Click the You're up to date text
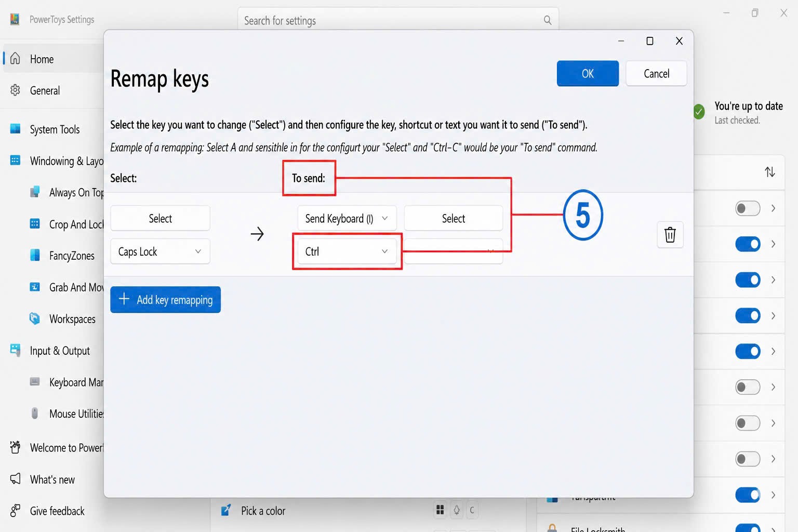The image size is (798, 532). coord(749,106)
